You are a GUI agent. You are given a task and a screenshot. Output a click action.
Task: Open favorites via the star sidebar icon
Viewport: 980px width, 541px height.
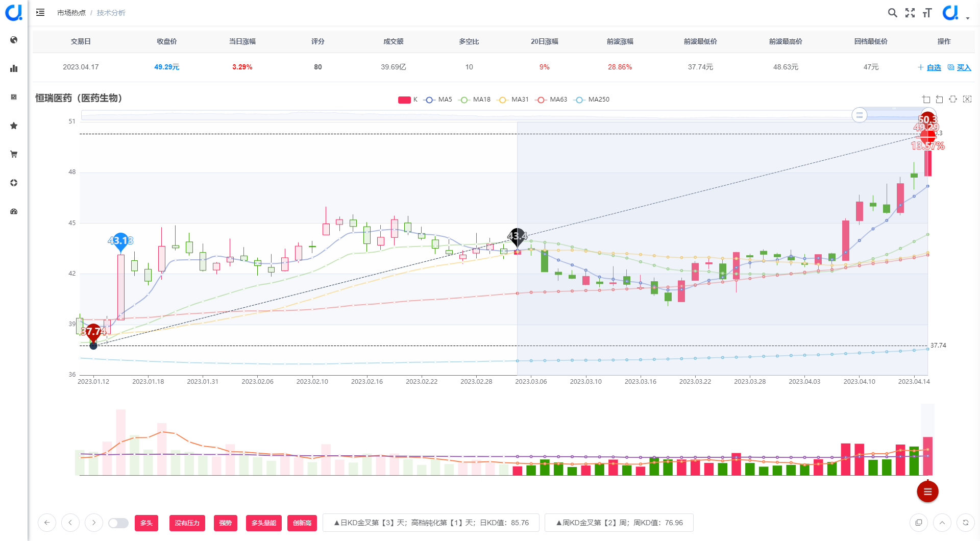[x=14, y=126]
